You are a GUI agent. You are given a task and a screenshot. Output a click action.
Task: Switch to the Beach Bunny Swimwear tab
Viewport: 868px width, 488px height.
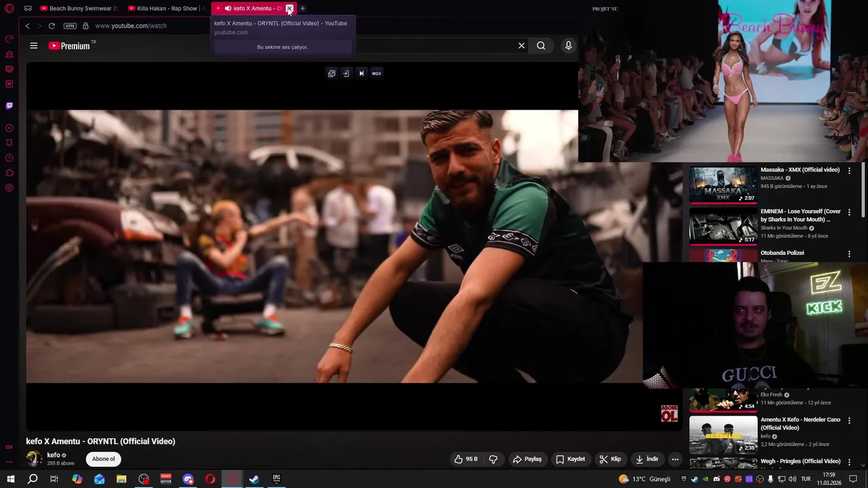click(79, 8)
